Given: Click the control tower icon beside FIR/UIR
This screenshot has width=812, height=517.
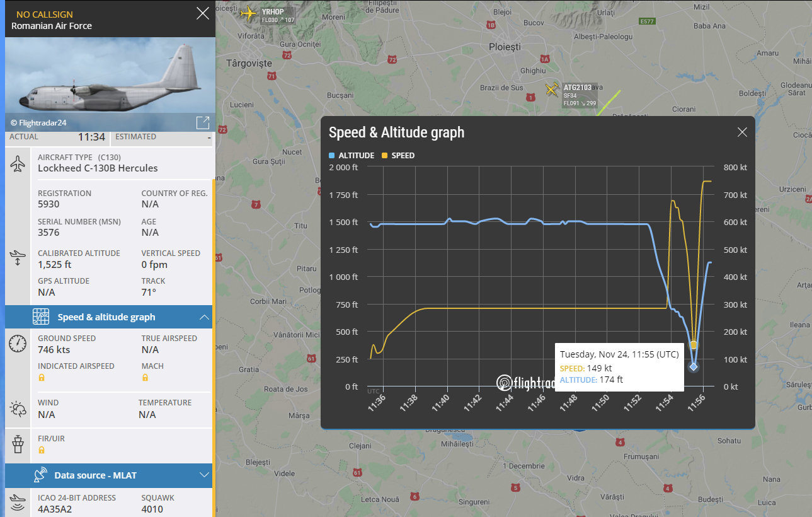Looking at the screenshot, I should pyautogui.click(x=18, y=444).
